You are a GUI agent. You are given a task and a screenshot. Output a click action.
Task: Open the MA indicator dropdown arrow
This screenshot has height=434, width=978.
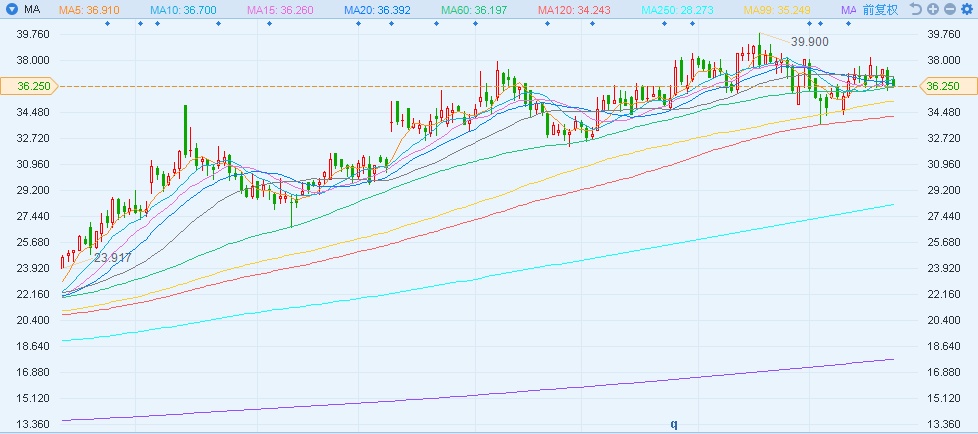10,9
